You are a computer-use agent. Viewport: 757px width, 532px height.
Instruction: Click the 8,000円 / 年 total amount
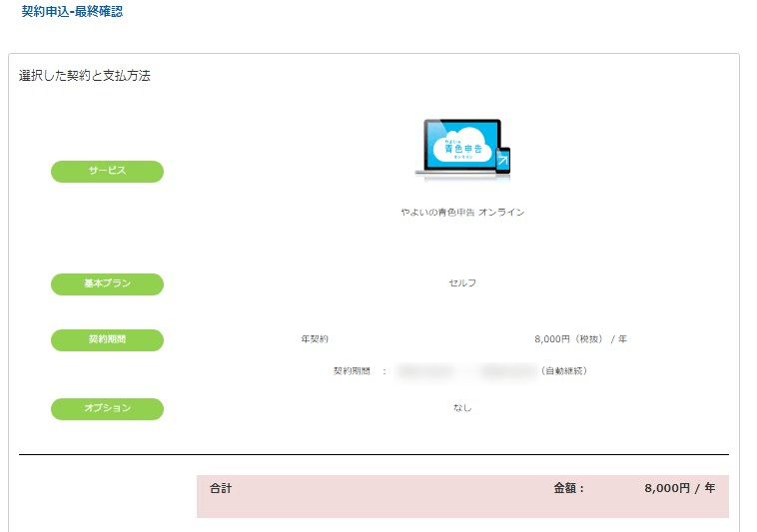(x=680, y=488)
